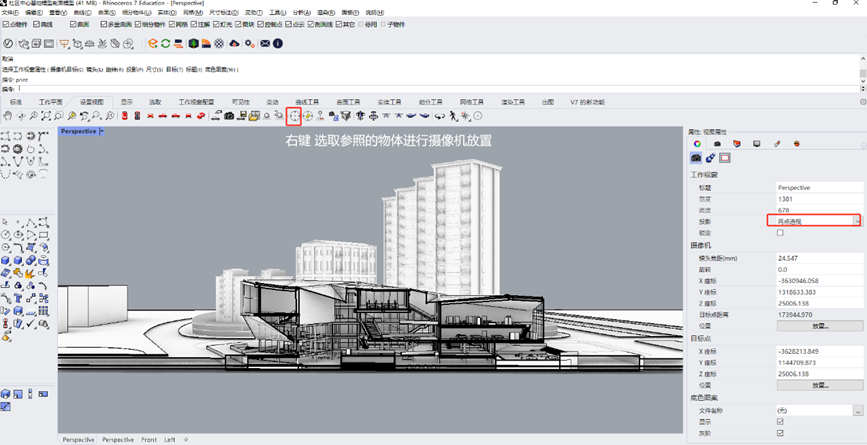Uncheck the 灰阶 grayscale checkbox
Image resolution: width=867 pixels, height=445 pixels.
pyautogui.click(x=780, y=433)
